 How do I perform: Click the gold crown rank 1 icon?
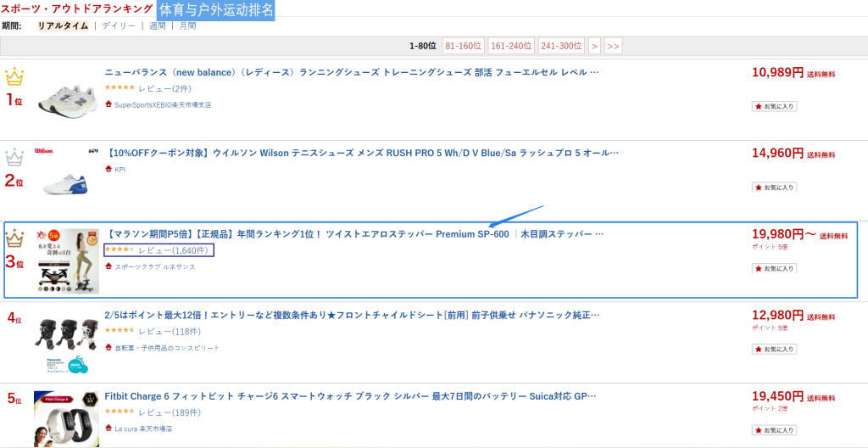(14, 78)
